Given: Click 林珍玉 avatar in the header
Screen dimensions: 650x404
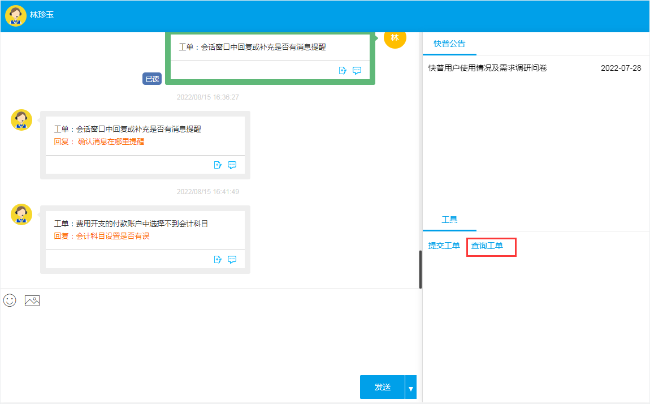Looking at the screenshot, I should click(15, 15).
